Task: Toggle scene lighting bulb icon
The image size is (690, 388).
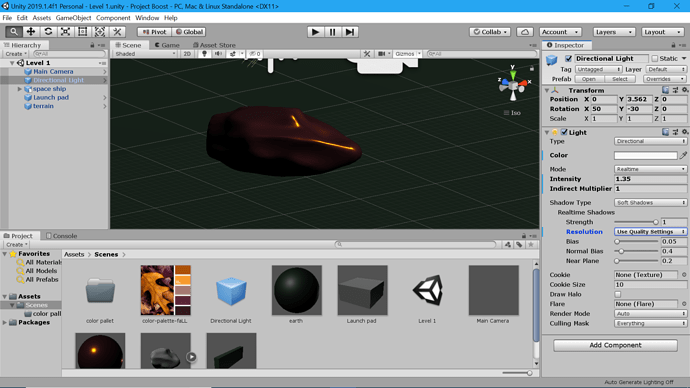Action: 204,54
